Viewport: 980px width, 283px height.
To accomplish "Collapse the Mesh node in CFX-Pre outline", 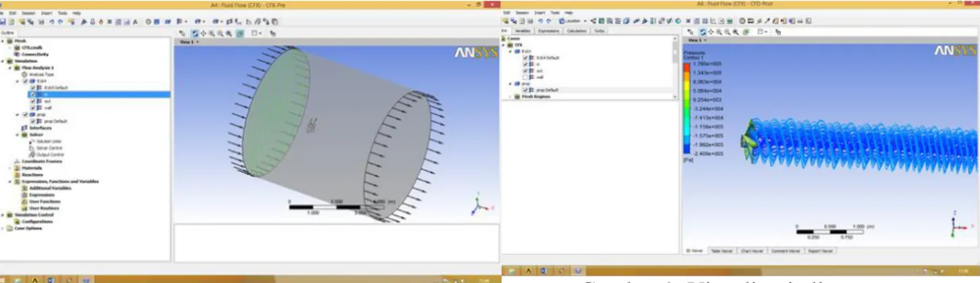I will coord(3,41).
